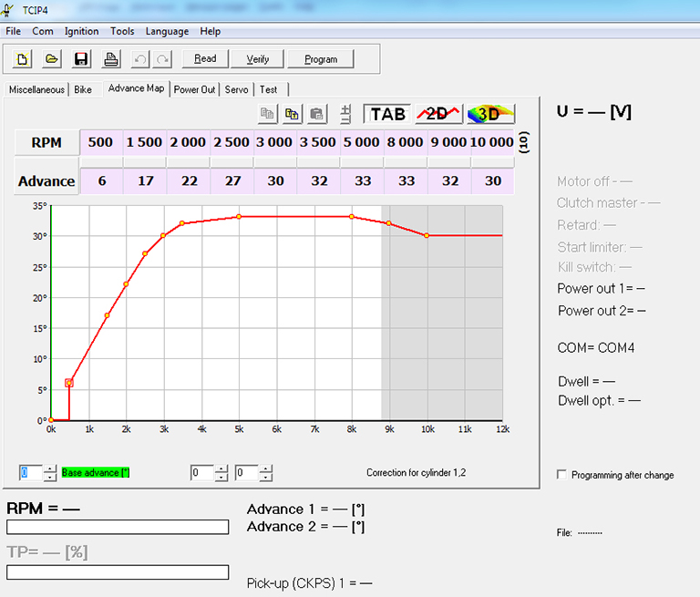Select RPM cell 1 500
The height and width of the screenshot is (597, 700).
pos(145,142)
